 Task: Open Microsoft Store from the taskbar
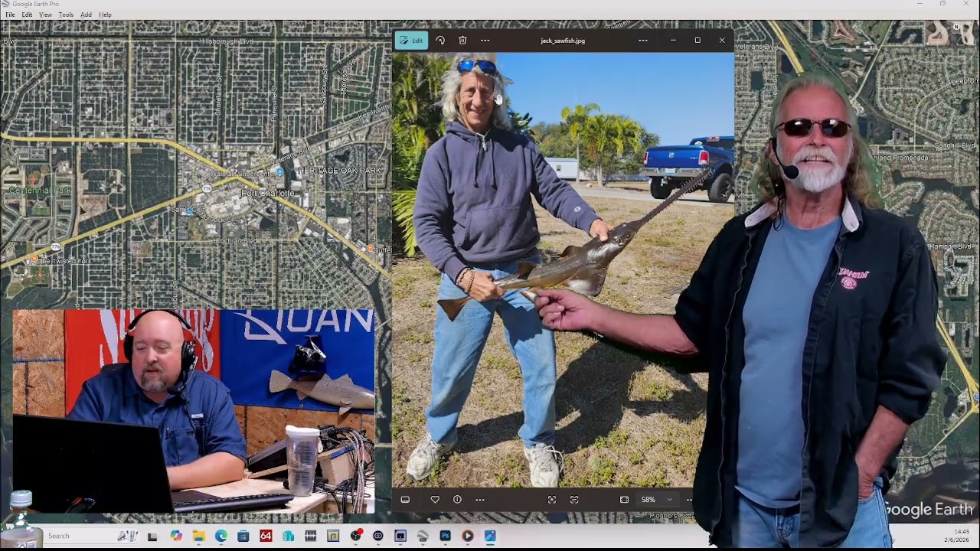tap(243, 536)
